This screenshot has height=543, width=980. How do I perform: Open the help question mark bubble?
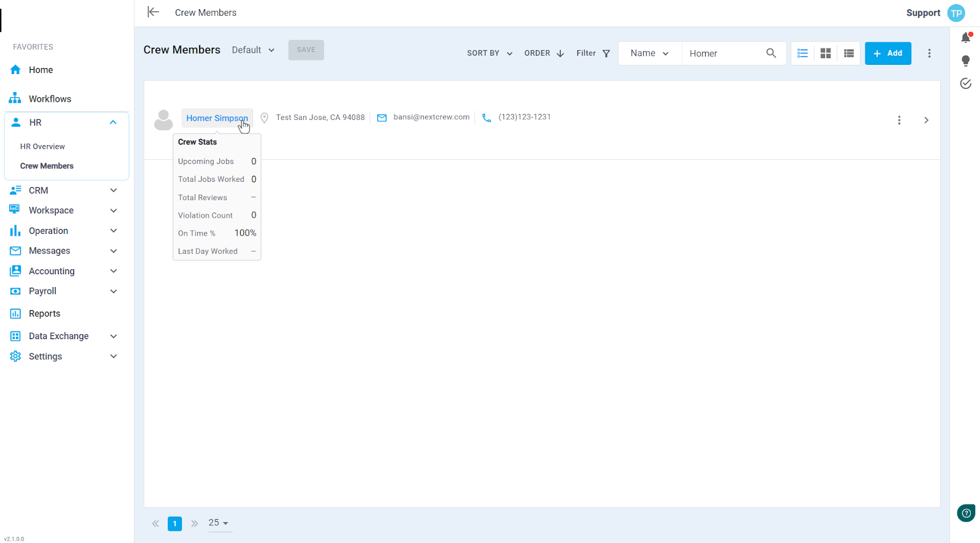click(966, 513)
